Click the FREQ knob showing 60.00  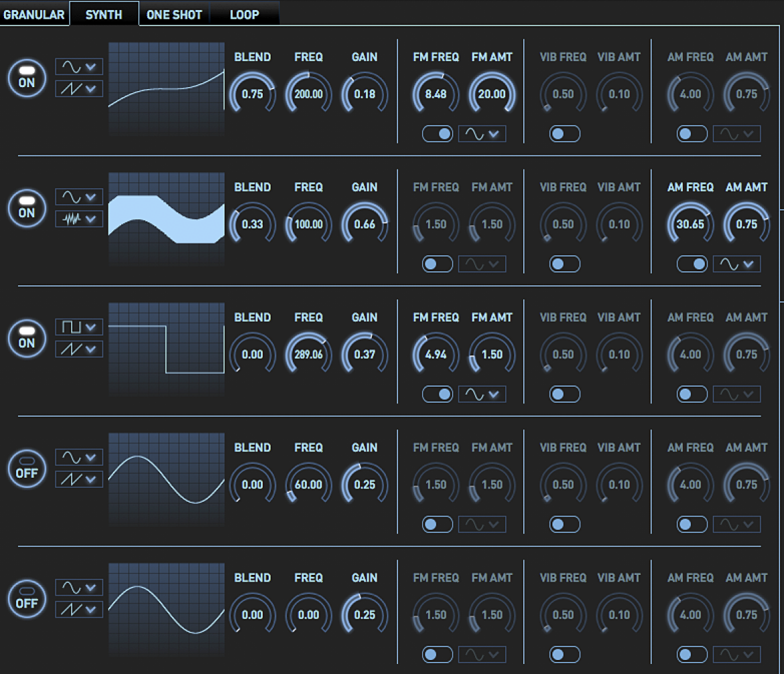308,484
